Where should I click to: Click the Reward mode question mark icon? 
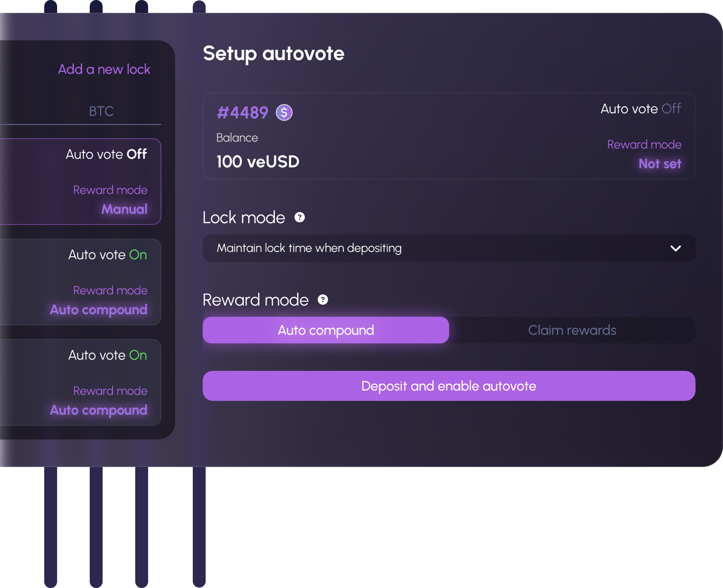(323, 300)
